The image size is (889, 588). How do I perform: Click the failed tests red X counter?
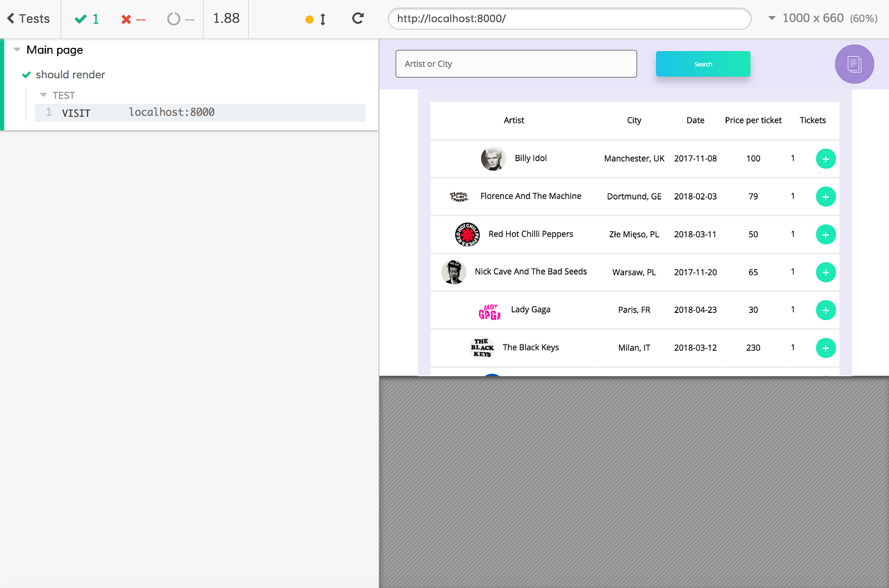pos(133,19)
